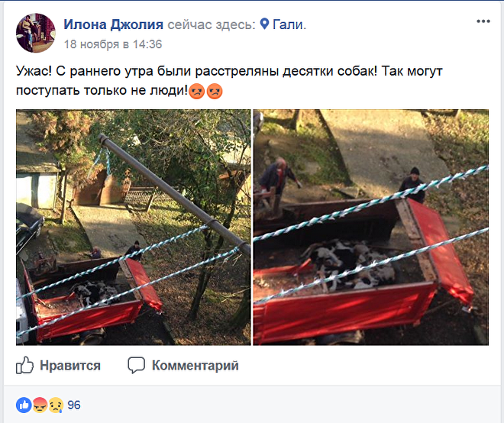Viewport: 504px width, 423px height.
Task: Click the blue like reaction icon
Action: 24,405
